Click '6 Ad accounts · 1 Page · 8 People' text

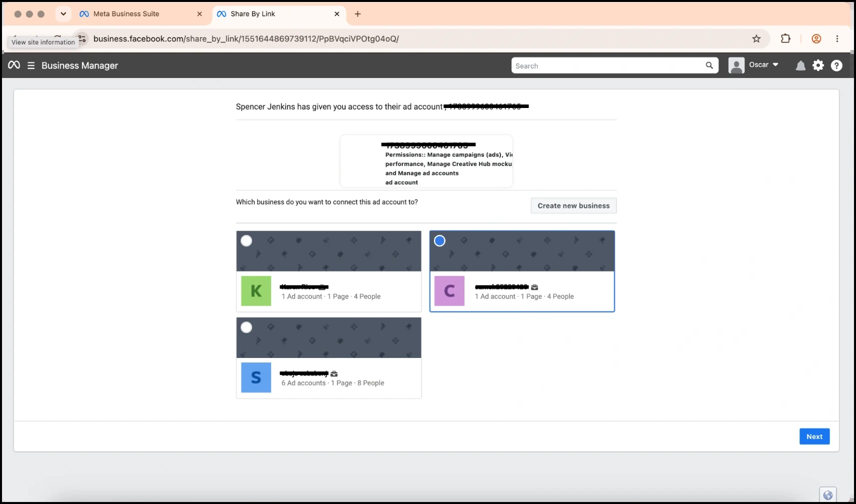[333, 383]
